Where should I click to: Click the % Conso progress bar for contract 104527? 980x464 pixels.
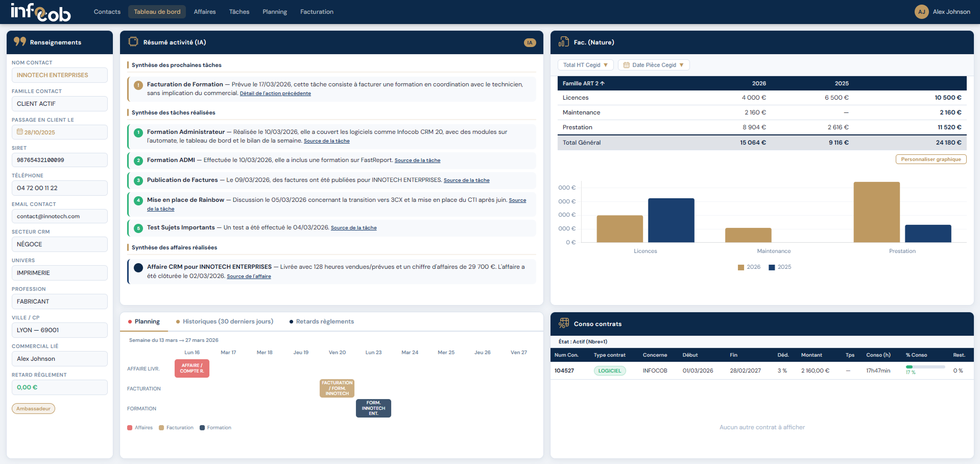click(x=925, y=367)
